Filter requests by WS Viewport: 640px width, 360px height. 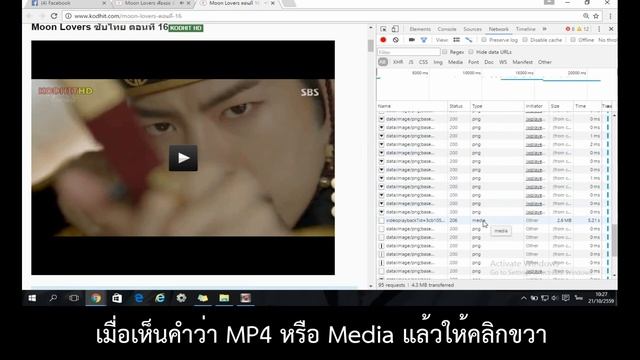click(503, 62)
